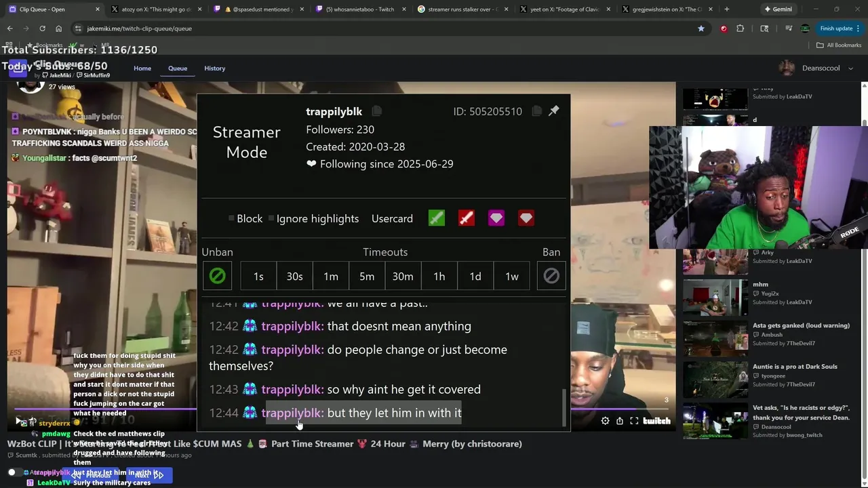The height and width of the screenshot is (488, 868).
Task: Go back in browser history
Action: [9, 28]
